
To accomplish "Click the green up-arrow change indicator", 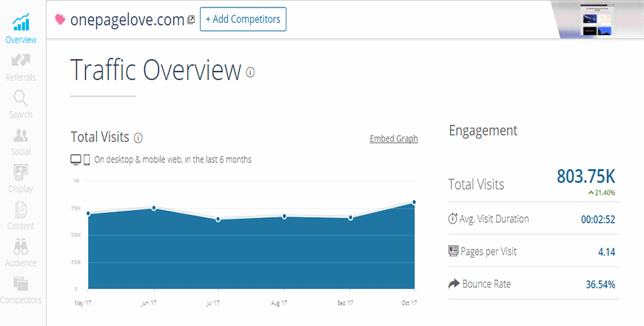I will [591, 193].
